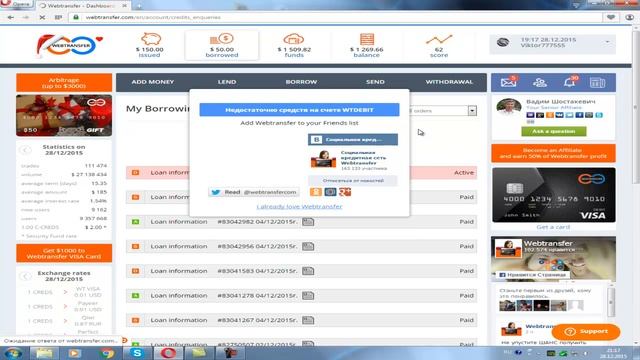
Task: Open the LEND tab
Action: 227,82
